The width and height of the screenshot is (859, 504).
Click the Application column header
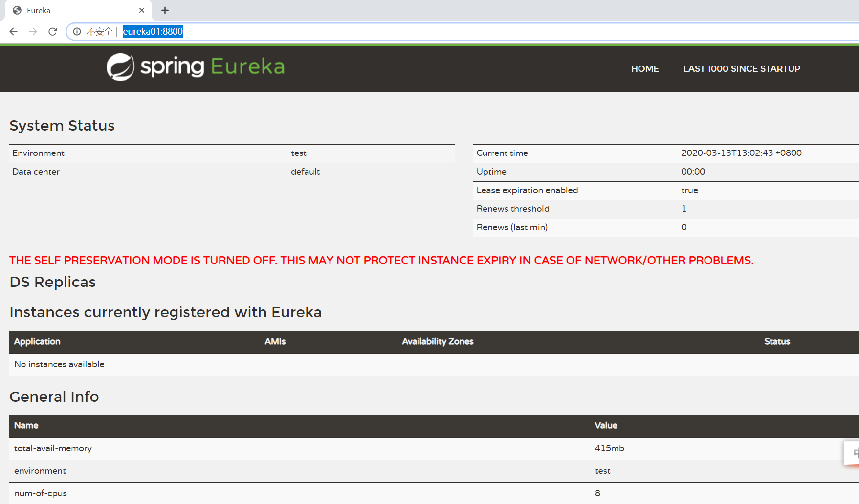(x=37, y=342)
